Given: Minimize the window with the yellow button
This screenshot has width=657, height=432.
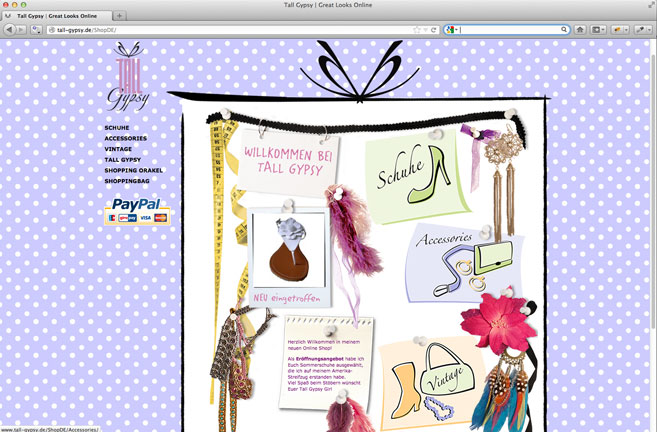Looking at the screenshot, I should click(15, 5).
